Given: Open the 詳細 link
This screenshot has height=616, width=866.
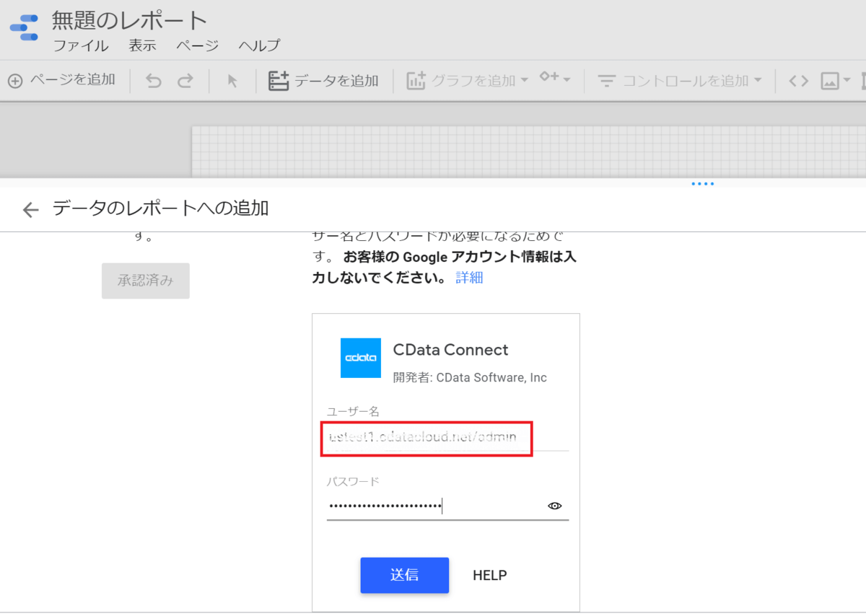Looking at the screenshot, I should click(469, 278).
